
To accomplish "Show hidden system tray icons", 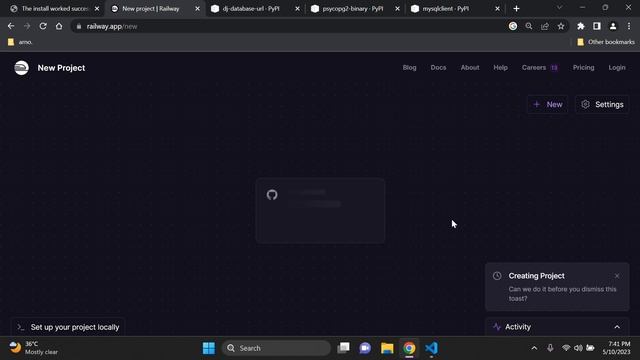I will (x=534, y=348).
